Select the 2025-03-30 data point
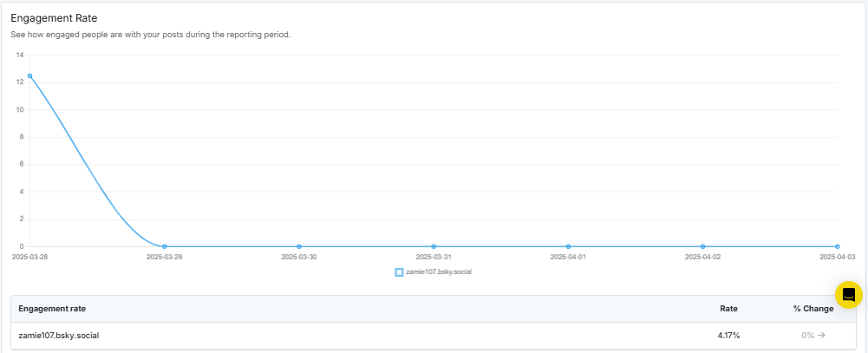Image resolution: width=868 pixels, height=353 pixels. pyautogui.click(x=299, y=246)
